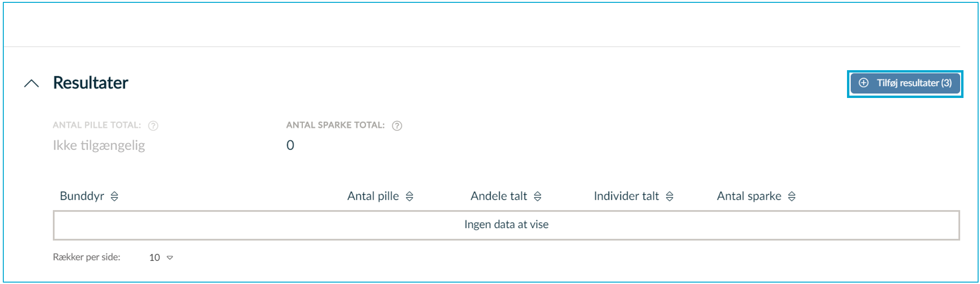Image resolution: width=980 pixels, height=284 pixels.
Task: Click the Individer talt sort arrows
Action: 670,196
